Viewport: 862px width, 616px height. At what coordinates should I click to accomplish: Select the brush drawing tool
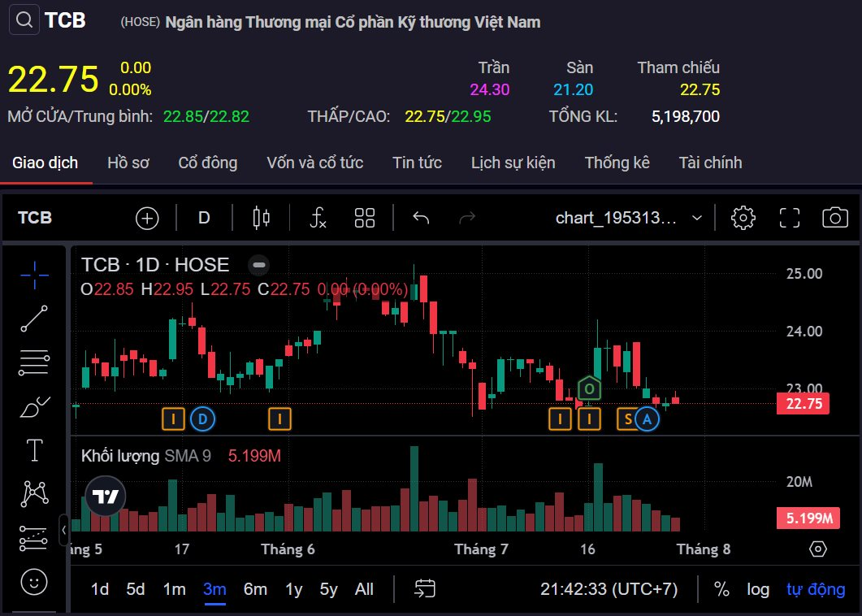tap(34, 406)
